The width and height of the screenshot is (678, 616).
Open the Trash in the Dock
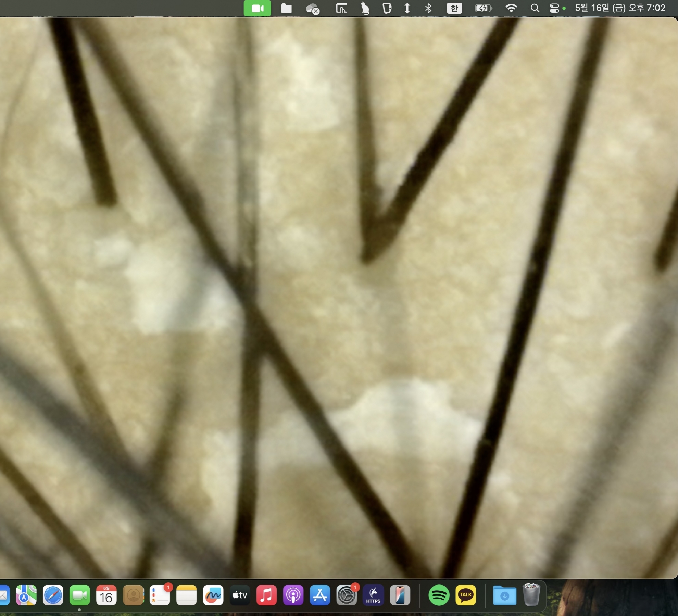coord(531,595)
